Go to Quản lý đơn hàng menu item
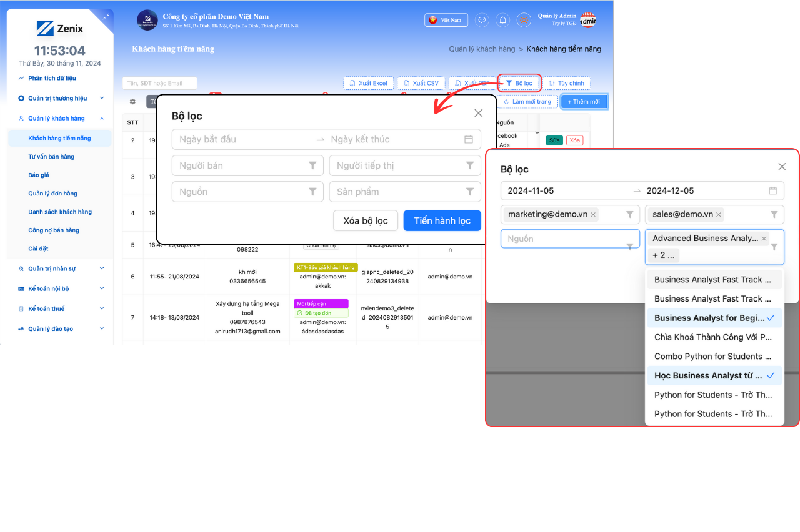800x532 pixels. coord(53,194)
